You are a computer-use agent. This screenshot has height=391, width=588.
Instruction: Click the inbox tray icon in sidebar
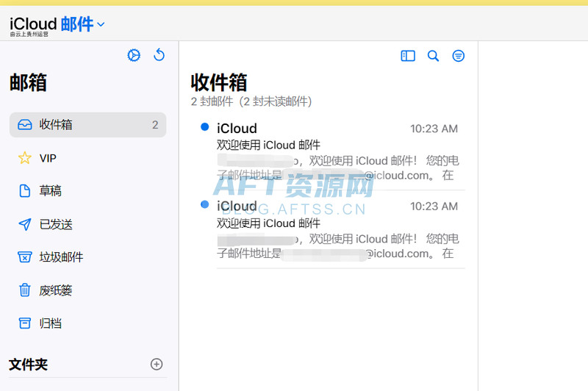pyautogui.click(x=25, y=125)
